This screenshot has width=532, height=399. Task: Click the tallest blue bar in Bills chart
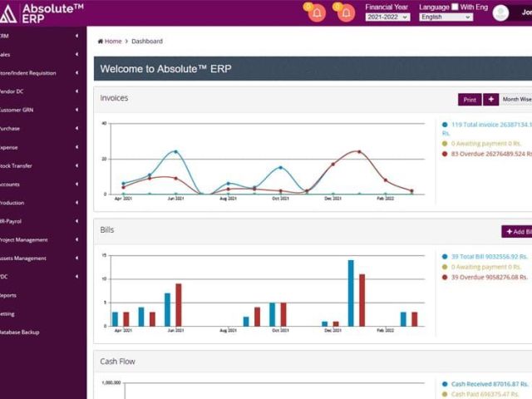(351, 293)
